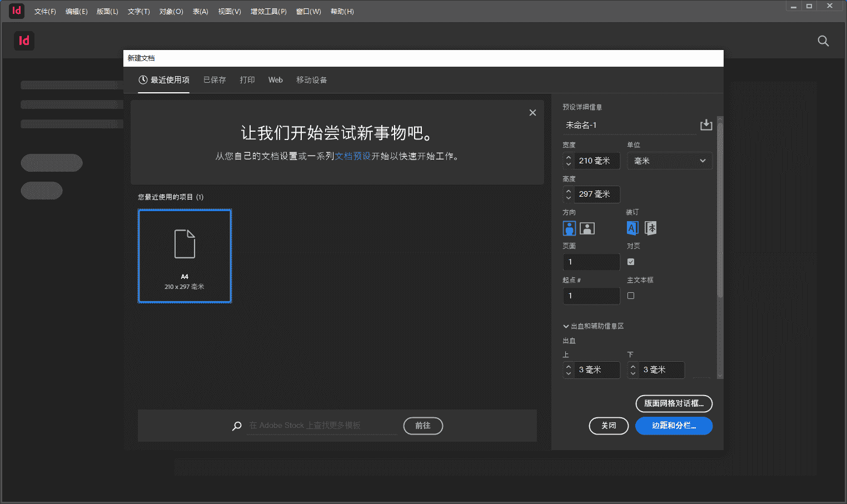This screenshot has height=504, width=847.
Task: Click the 文档预设 link
Action: coord(352,156)
